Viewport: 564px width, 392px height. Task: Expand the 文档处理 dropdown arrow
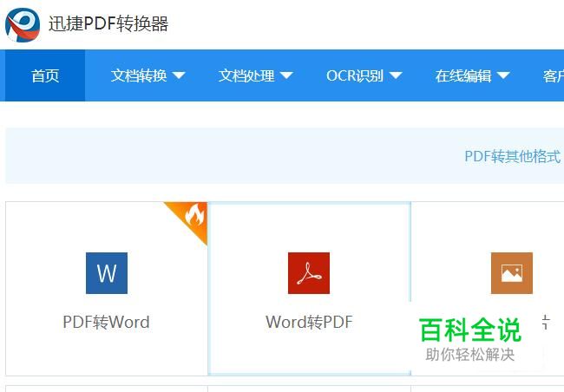(x=286, y=75)
